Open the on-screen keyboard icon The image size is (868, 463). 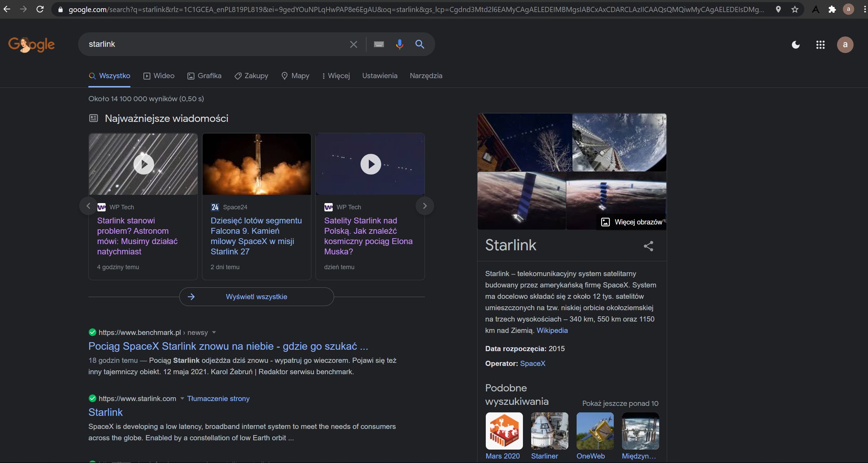point(379,44)
